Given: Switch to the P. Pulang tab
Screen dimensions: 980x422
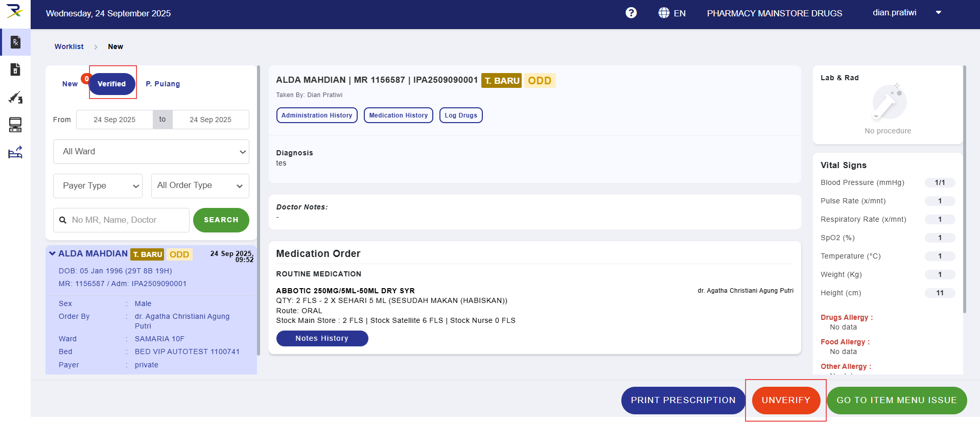Looking at the screenshot, I should pos(162,84).
